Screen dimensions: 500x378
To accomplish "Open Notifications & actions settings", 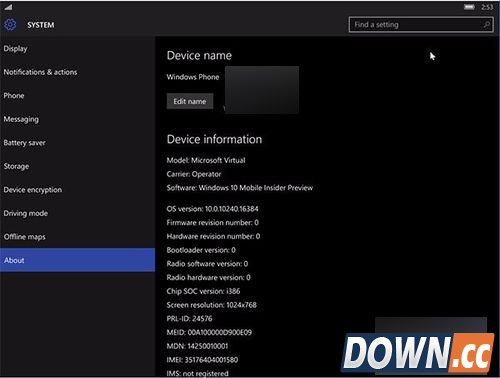I will point(77,72).
